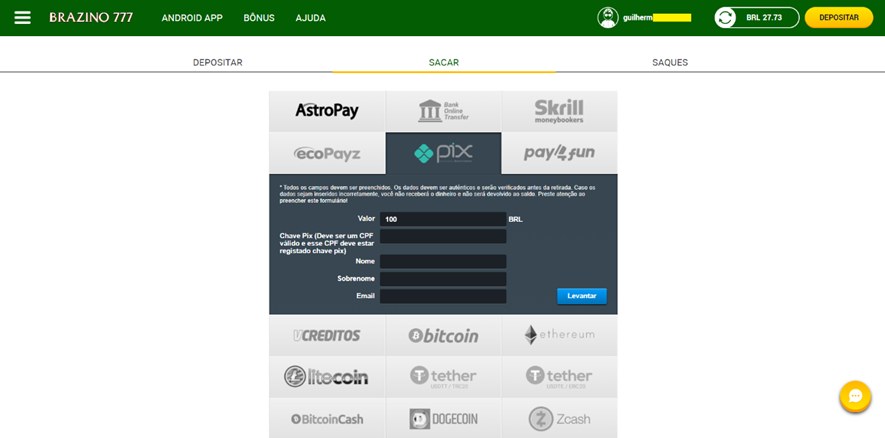Select AstroPay withdrawal method

click(327, 111)
